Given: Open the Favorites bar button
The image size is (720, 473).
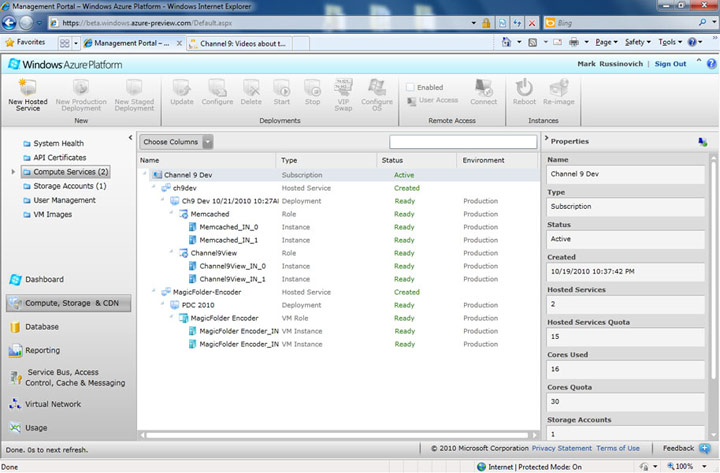Looking at the screenshot, I should pyautogui.click(x=25, y=42).
